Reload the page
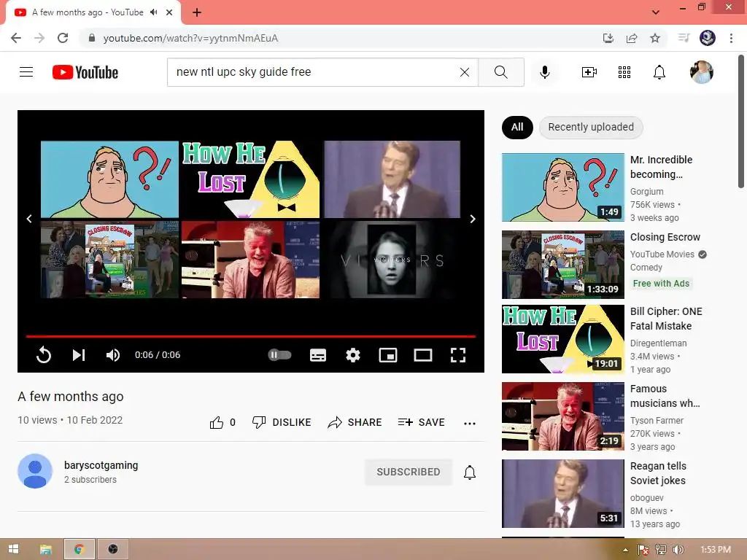The image size is (747, 560). click(63, 38)
